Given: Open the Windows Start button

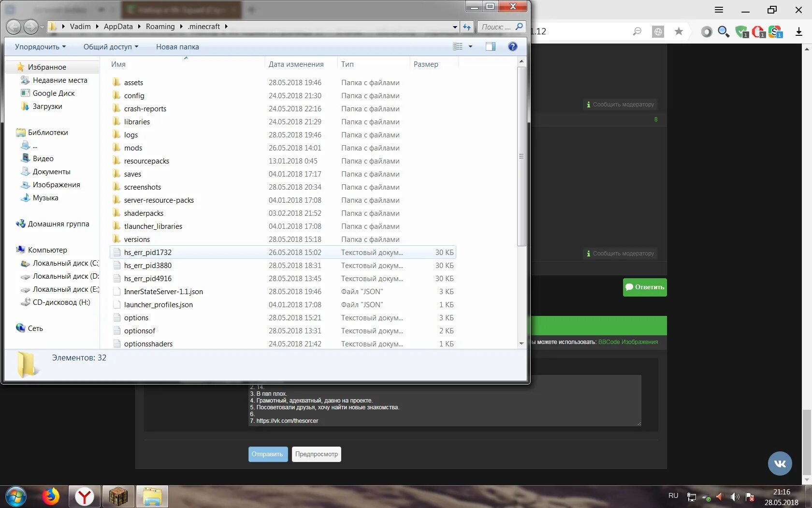Looking at the screenshot, I should (x=16, y=497).
